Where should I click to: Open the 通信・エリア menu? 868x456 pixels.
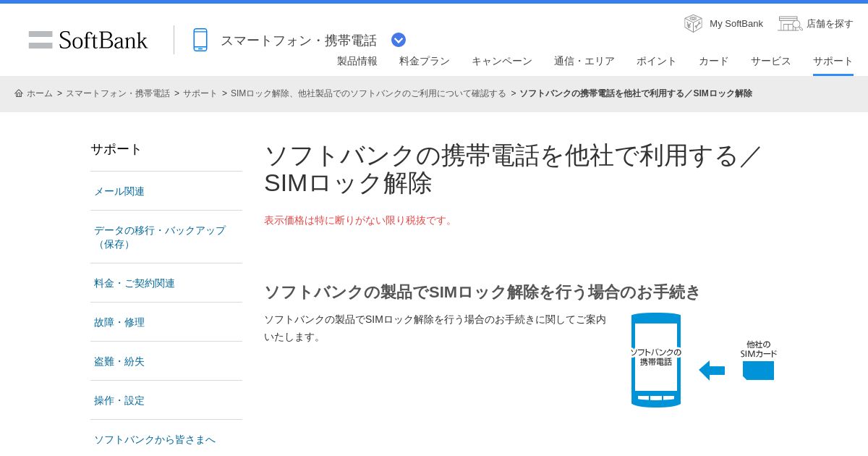[584, 61]
